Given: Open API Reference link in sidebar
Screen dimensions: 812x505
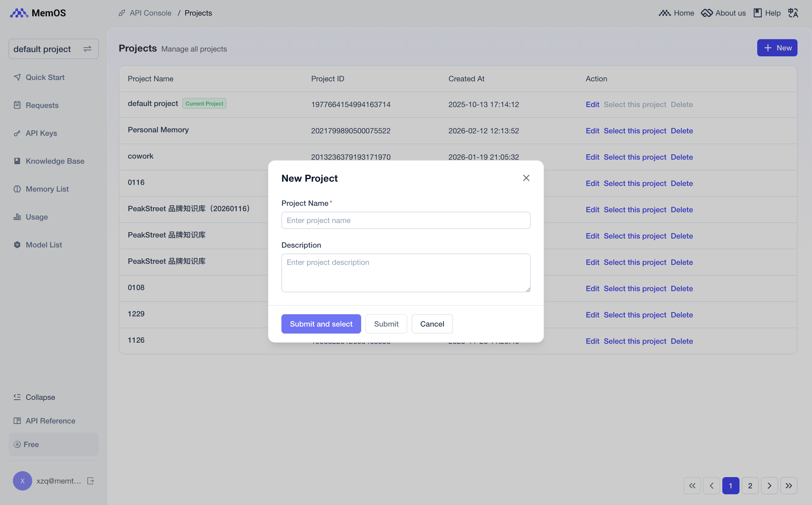Looking at the screenshot, I should click(50, 421).
